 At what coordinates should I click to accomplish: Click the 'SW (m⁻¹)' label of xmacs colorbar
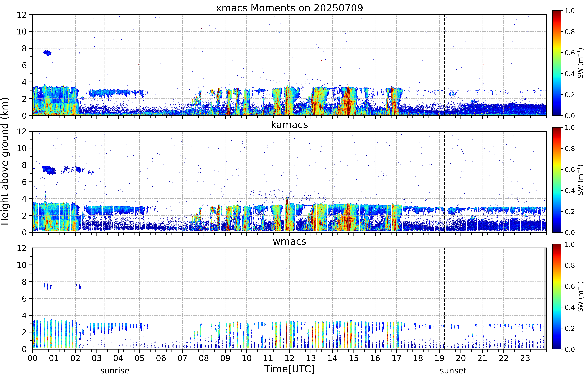point(580,63)
